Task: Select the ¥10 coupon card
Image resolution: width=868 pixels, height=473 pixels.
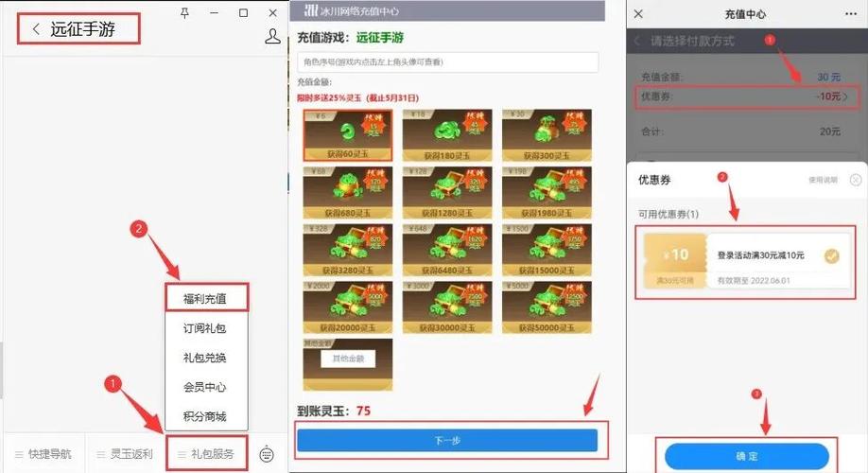Action: (747, 260)
